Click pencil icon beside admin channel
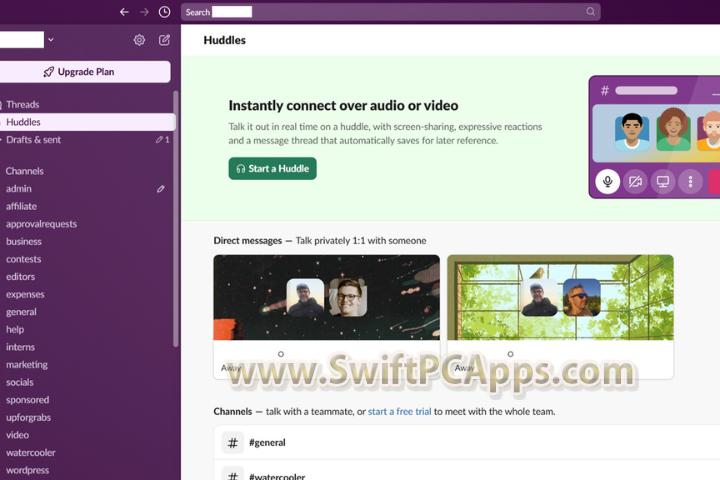 point(161,189)
